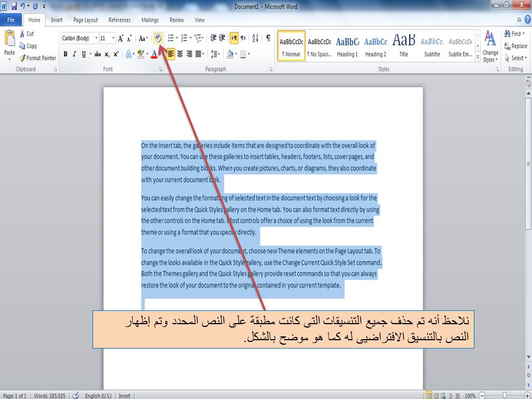The height and width of the screenshot is (399, 532).
Task: Switch to Full Screen Reading view icon
Action: [436, 396]
